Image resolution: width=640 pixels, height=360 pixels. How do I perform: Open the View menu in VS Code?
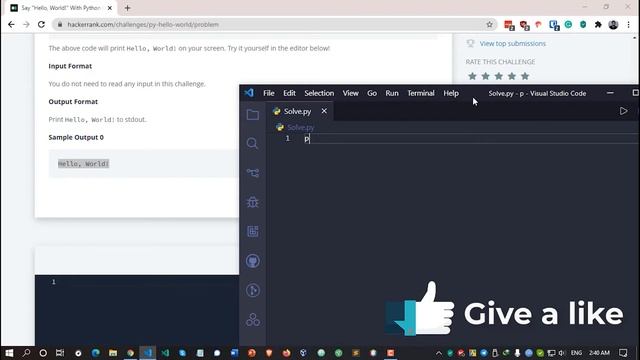point(351,93)
